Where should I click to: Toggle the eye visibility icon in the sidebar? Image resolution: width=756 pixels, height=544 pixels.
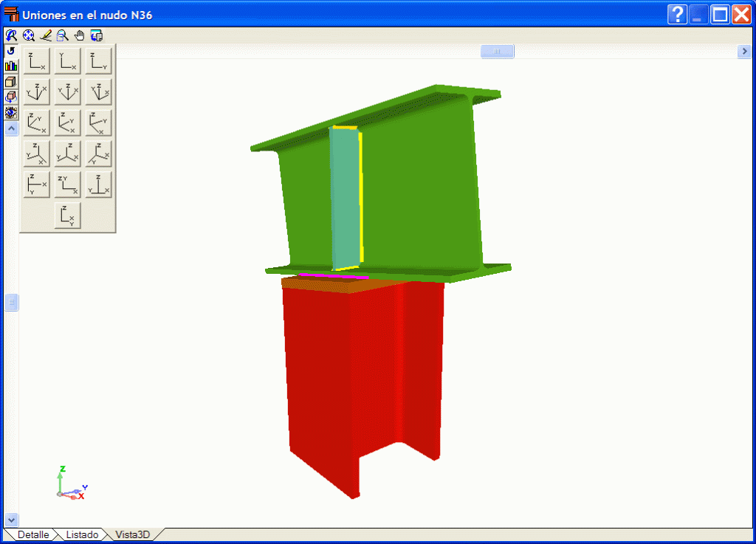tap(11, 113)
